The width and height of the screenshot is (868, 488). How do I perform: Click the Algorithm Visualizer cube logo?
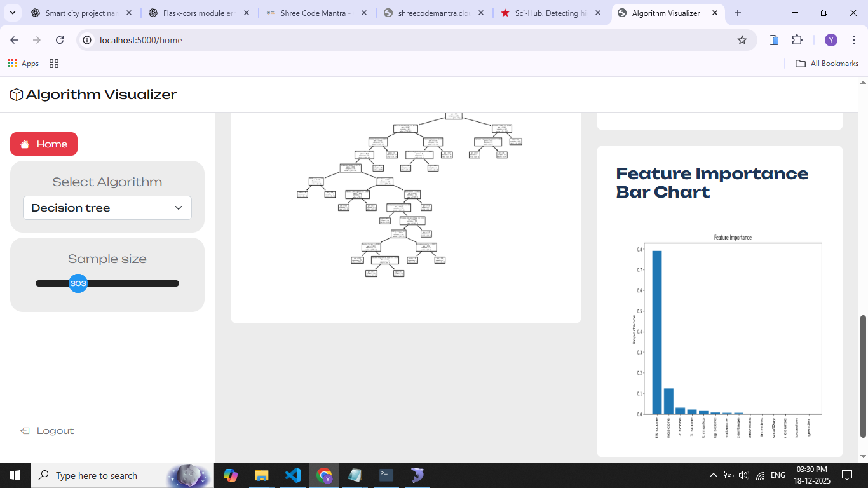(x=17, y=95)
